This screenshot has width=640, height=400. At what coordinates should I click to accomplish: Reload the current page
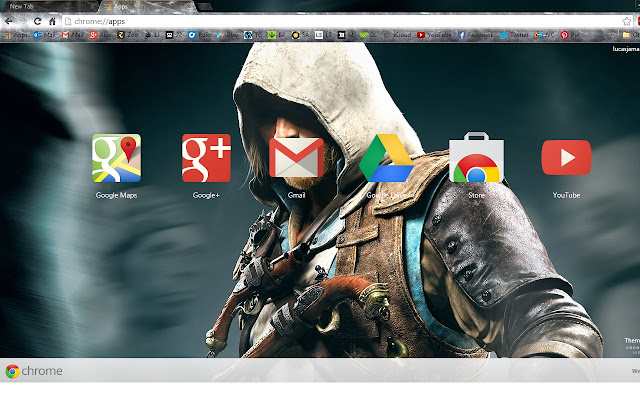[x=37, y=21]
